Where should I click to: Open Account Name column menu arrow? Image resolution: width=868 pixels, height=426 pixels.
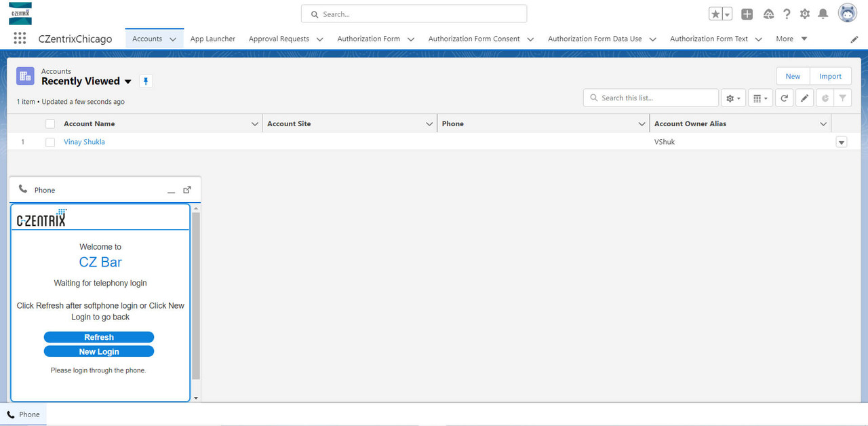click(x=255, y=124)
